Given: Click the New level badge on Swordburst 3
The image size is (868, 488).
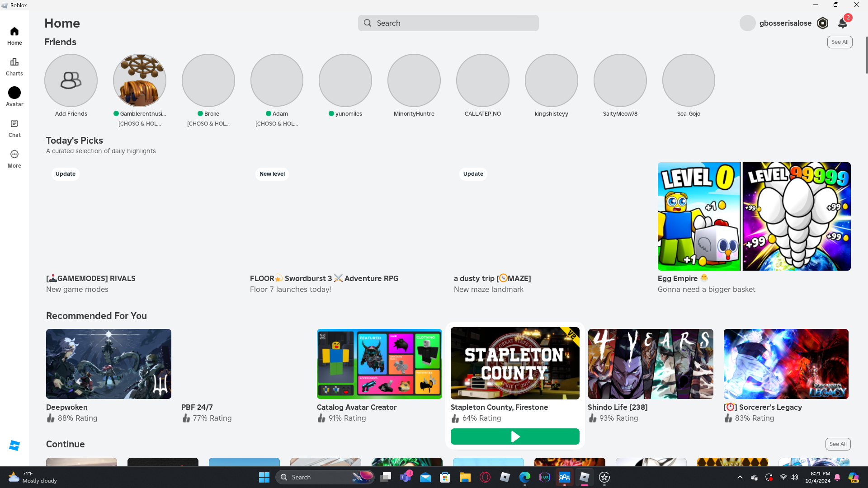Looking at the screenshot, I should (x=272, y=174).
